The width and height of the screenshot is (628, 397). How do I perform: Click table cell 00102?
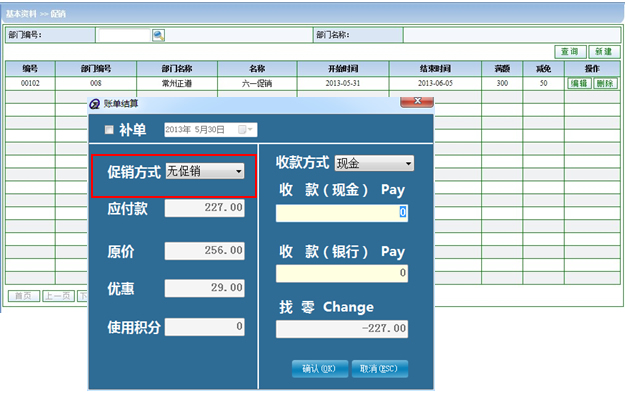click(30, 83)
